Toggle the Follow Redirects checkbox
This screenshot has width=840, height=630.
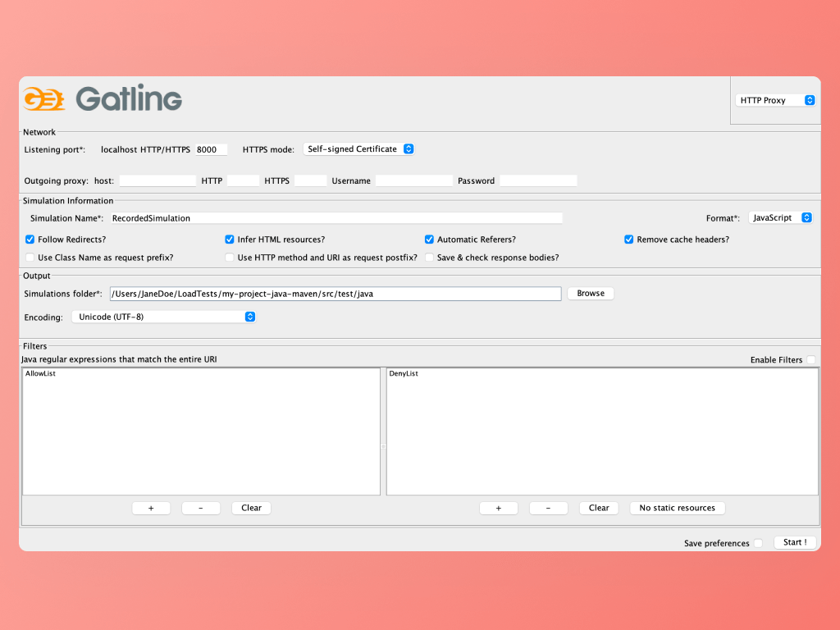point(30,240)
